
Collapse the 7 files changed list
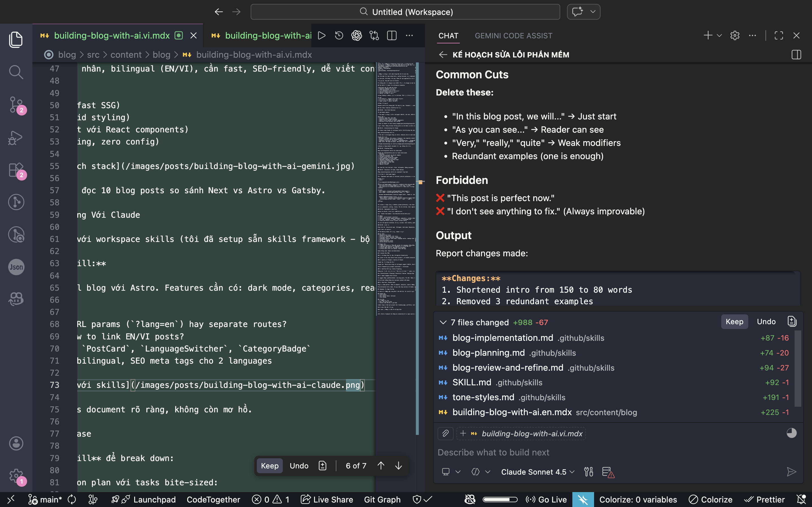(443, 322)
